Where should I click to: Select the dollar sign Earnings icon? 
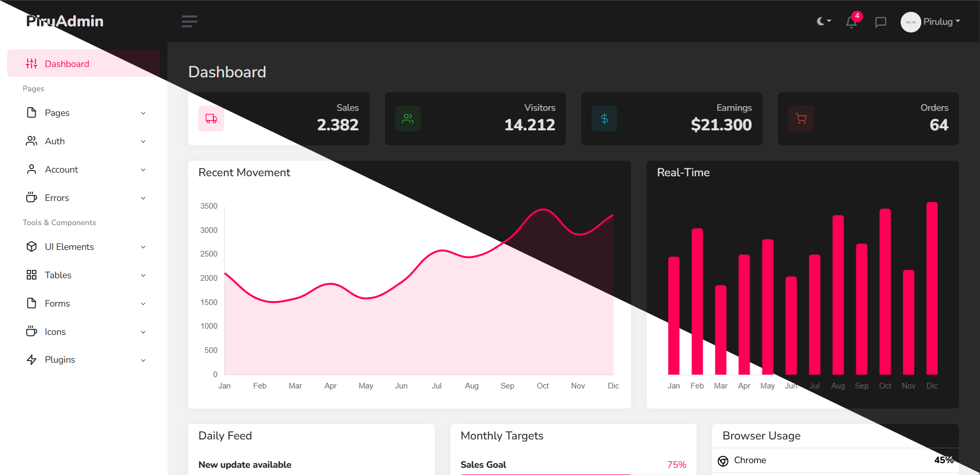(x=604, y=118)
